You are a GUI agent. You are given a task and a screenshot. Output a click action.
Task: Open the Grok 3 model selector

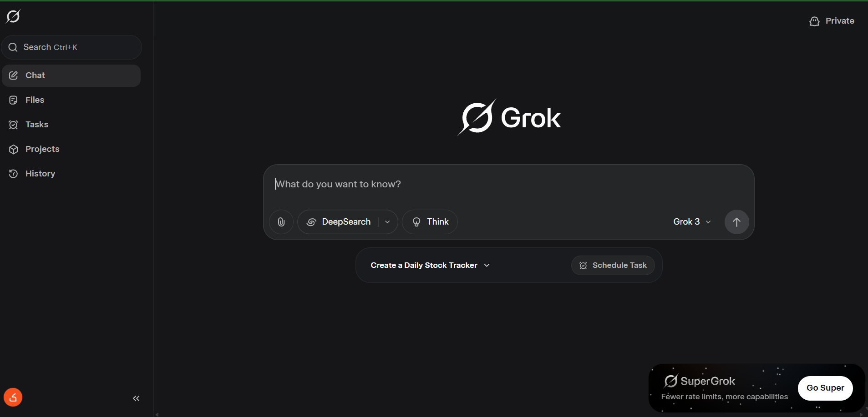pyautogui.click(x=692, y=222)
